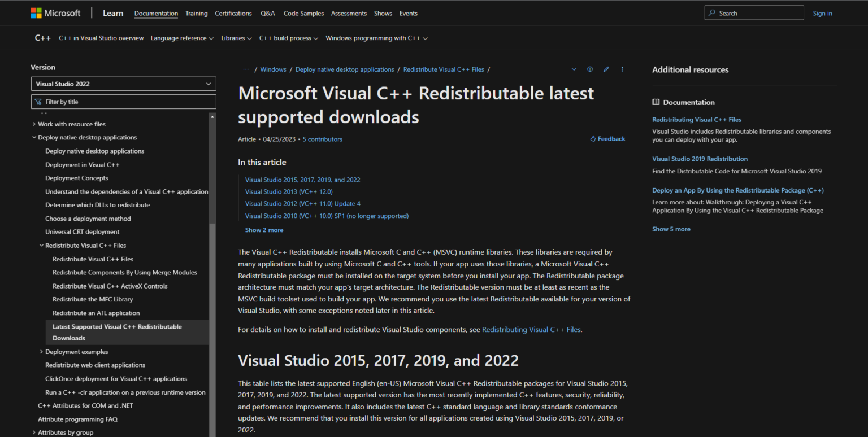The width and height of the screenshot is (868, 437).
Task: Click the Microsoft logo
Action: point(56,13)
